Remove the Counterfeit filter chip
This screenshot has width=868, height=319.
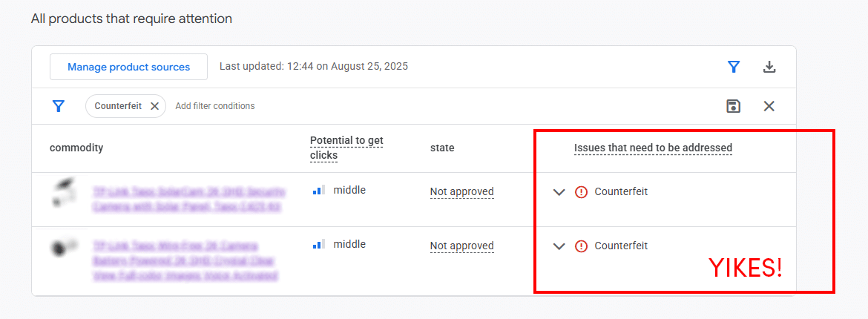pos(154,106)
